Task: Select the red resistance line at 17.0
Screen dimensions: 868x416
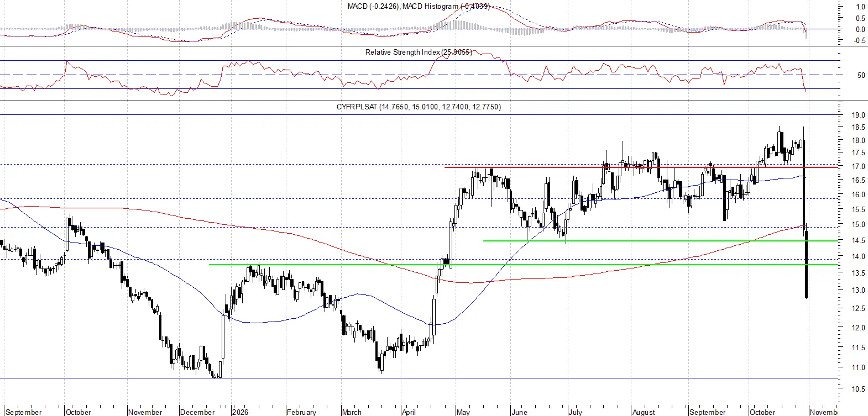Action: 641,167
